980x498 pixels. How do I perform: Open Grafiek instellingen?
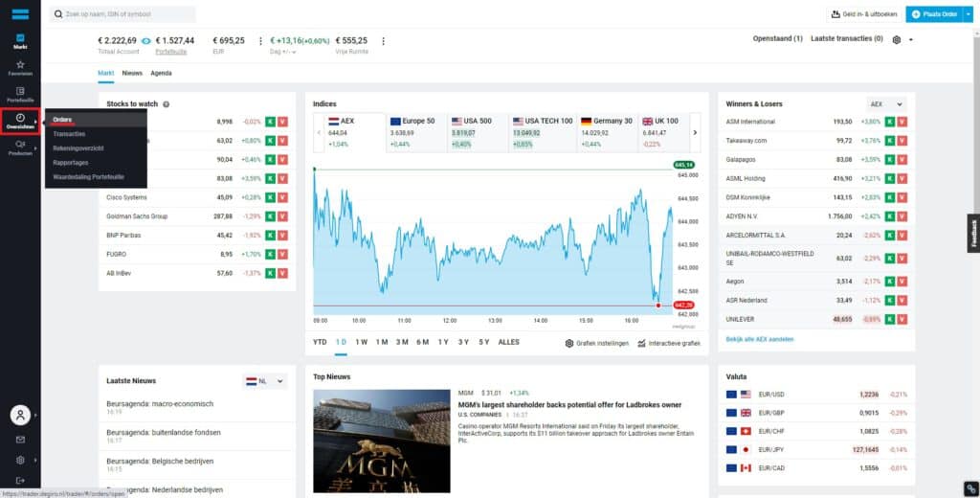(597, 344)
